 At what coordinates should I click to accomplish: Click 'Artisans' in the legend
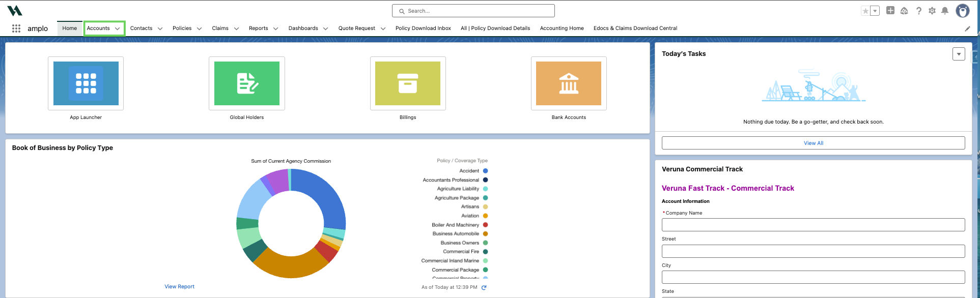point(470,206)
